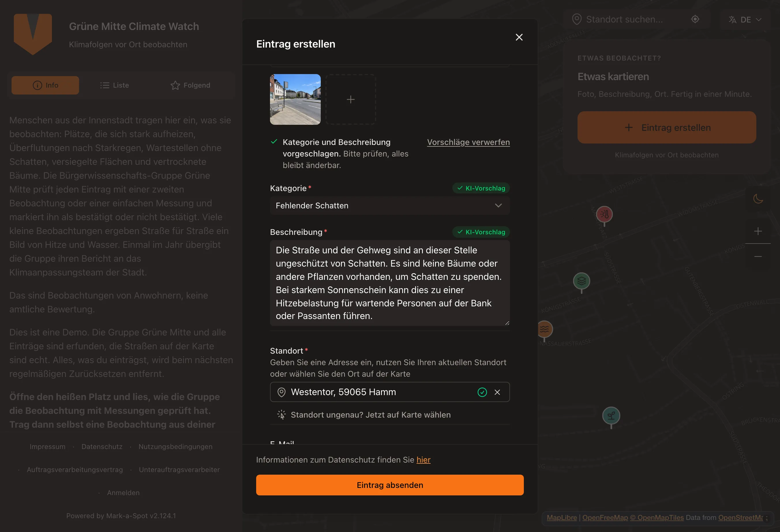Zoom out the map with minus
Image resolution: width=780 pixels, height=532 pixels.
point(758,256)
